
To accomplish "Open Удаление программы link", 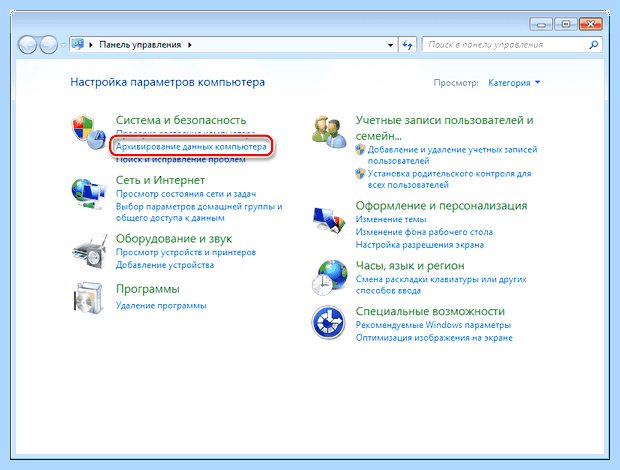I will pos(161,306).
